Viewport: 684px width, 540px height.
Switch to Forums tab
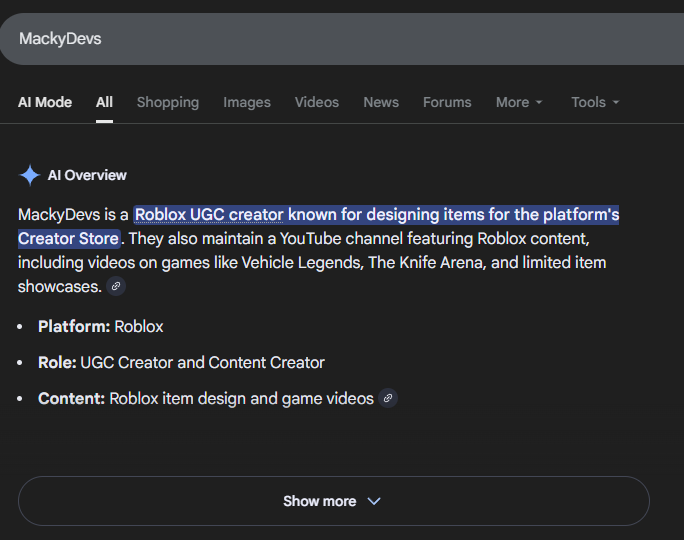[447, 102]
